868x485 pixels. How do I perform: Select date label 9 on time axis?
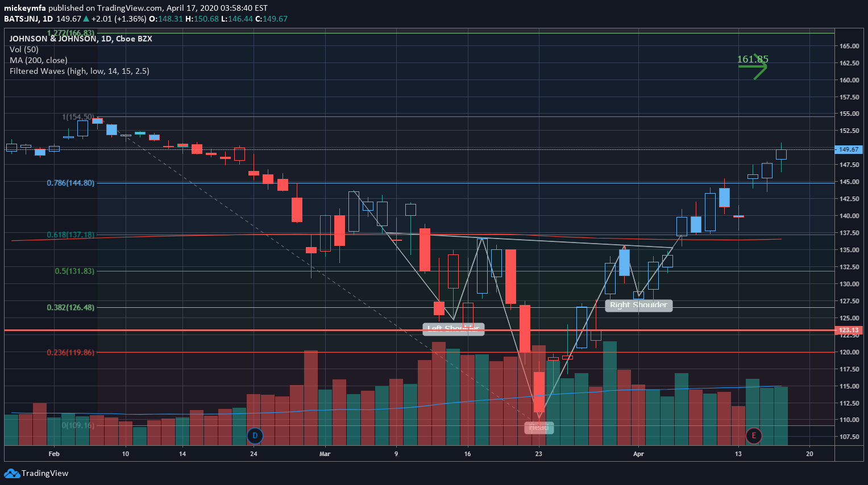click(396, 454)
